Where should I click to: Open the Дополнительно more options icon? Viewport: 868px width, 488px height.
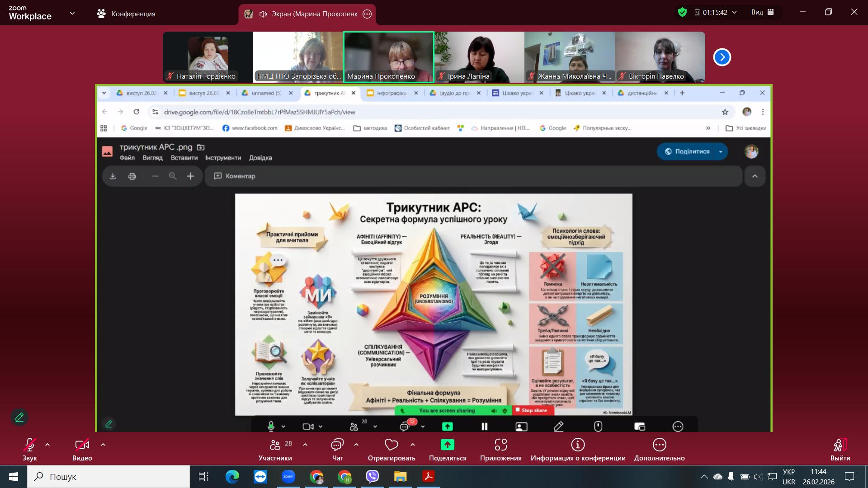(659, 445)
